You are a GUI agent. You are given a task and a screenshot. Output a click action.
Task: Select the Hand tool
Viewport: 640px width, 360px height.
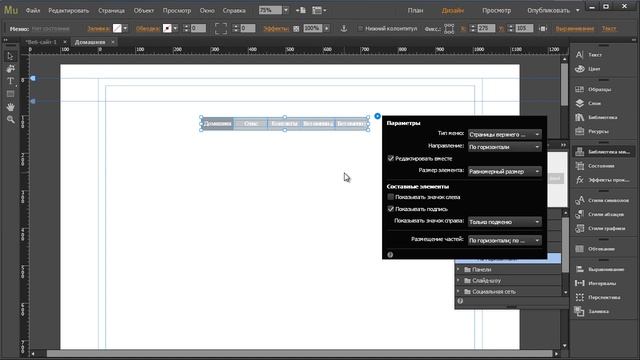click(11, 107)
